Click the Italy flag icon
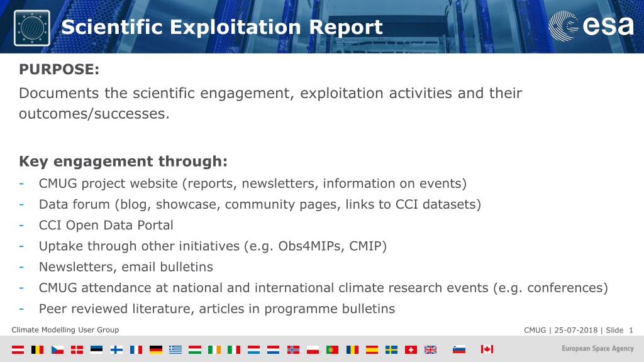 click(234, 349)
